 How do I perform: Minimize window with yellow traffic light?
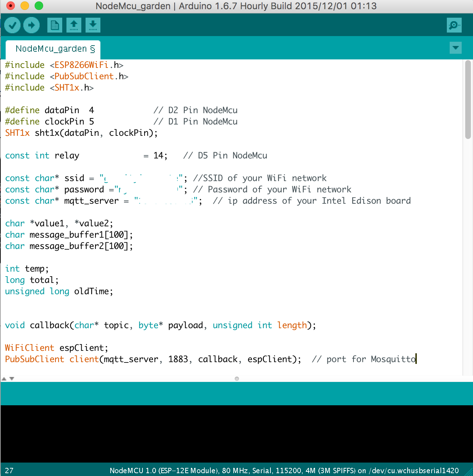pyautogui.click(x=24, y=6)
